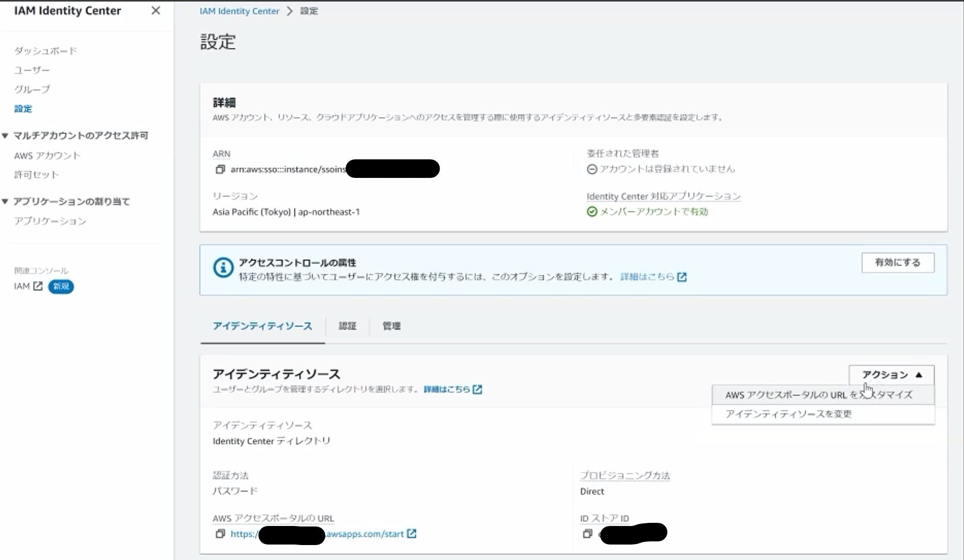Click the Direct provisioning value
964x560 pixels.
point(592,491)
